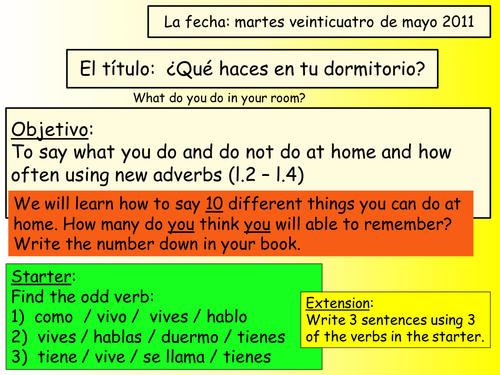Click 'Write 3 sentences using 3' in Extension box
Screen dimensions: 500x375
[x=390, y=320]
